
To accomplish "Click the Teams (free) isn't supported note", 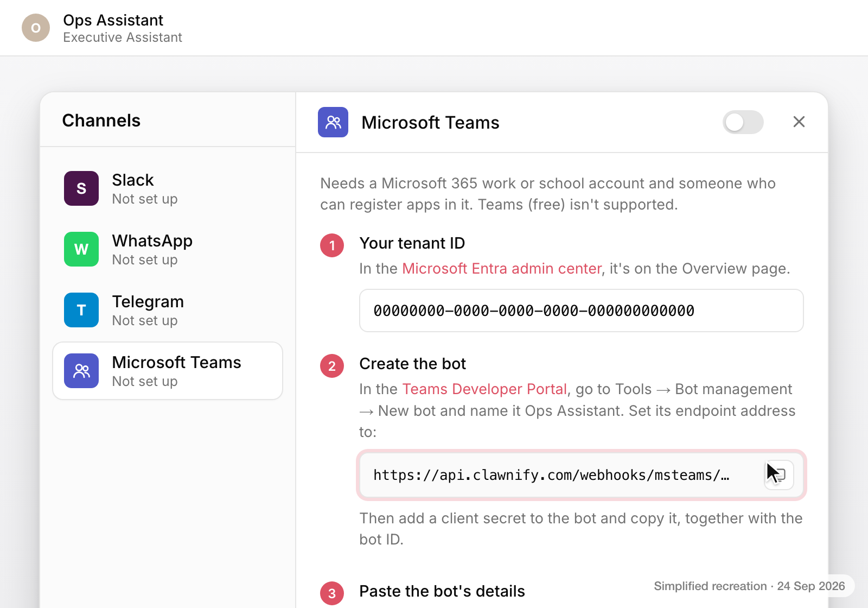I will [x=578, y=205].
